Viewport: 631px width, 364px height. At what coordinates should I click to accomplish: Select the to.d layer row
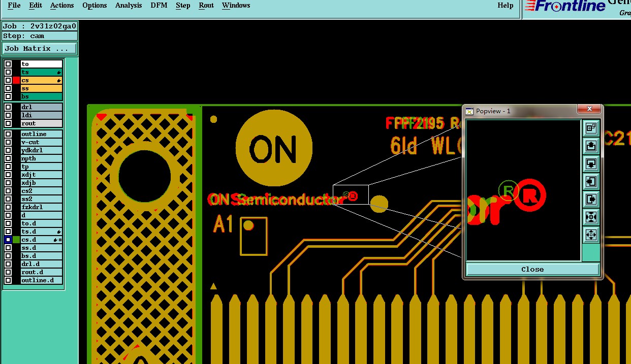(x=41, y=224)
